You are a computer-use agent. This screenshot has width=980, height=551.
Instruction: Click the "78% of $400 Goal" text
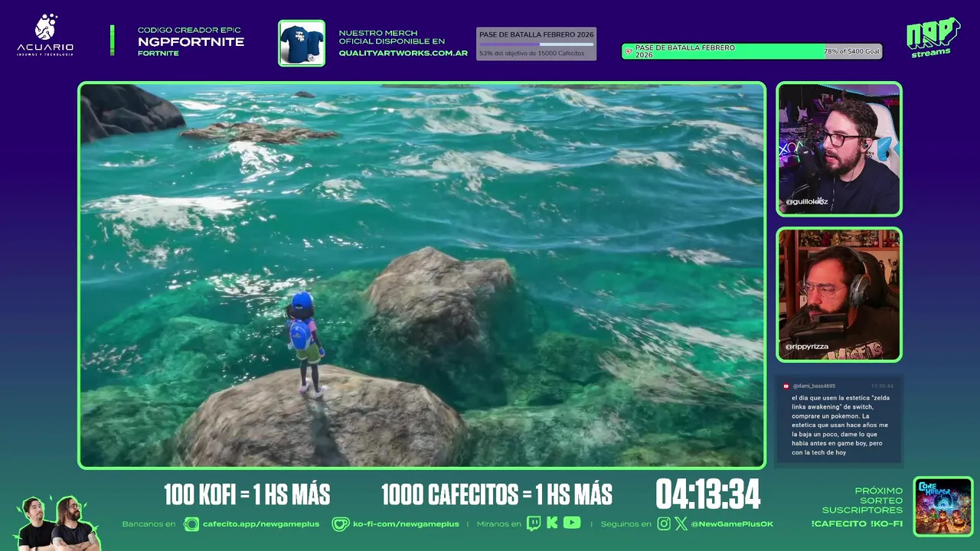click(x=852, y=51)
